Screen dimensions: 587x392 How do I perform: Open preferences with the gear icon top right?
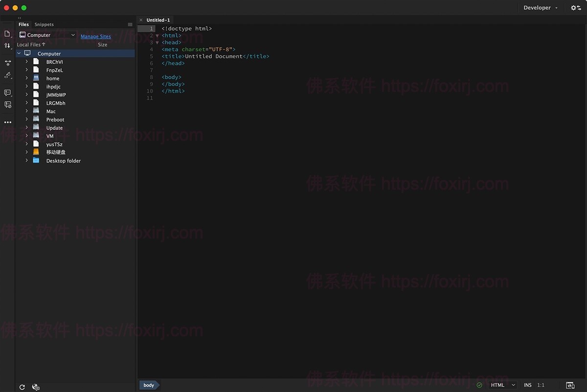click(573, 8)
